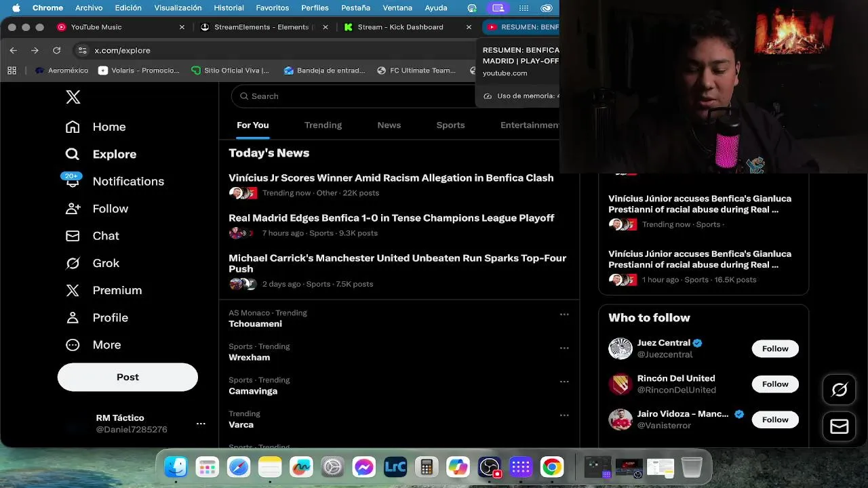
Task: Open the Camavinga trending topic
Action: 253,391
